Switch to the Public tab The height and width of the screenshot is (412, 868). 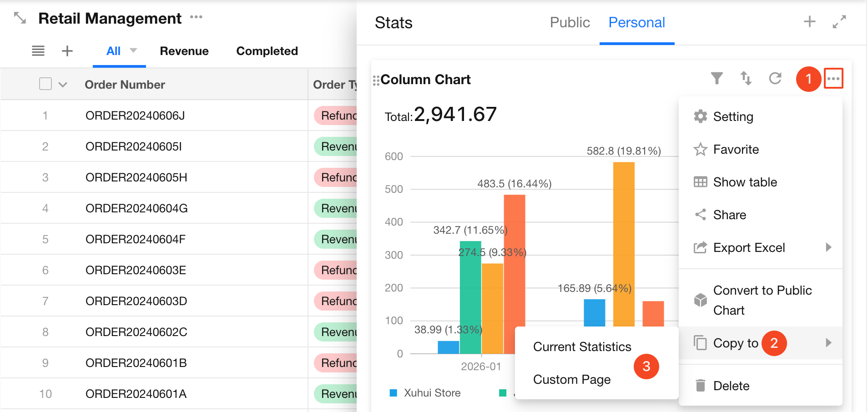tap(570, 22)
